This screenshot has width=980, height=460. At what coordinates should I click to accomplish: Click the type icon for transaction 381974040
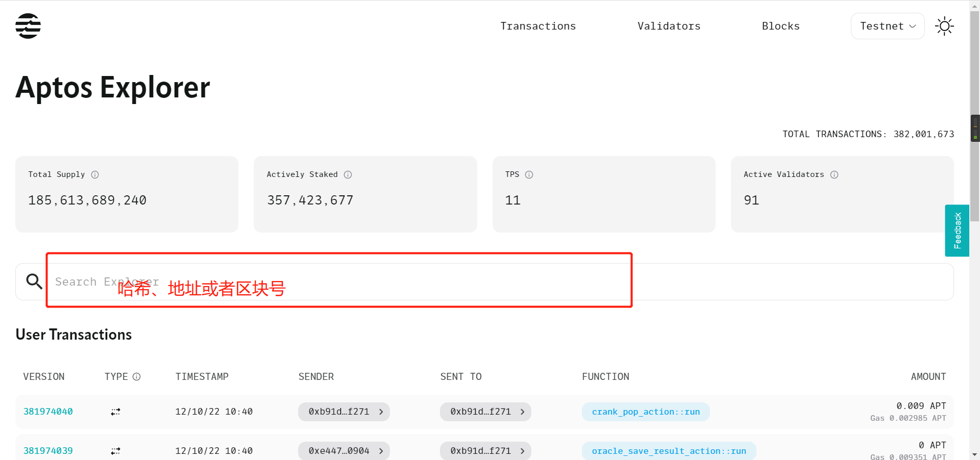(x=115, y=412)
